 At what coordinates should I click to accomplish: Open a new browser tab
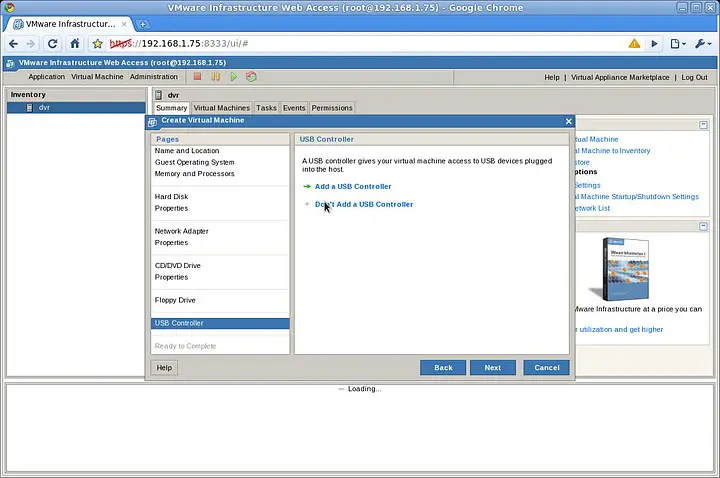[142, 24]
